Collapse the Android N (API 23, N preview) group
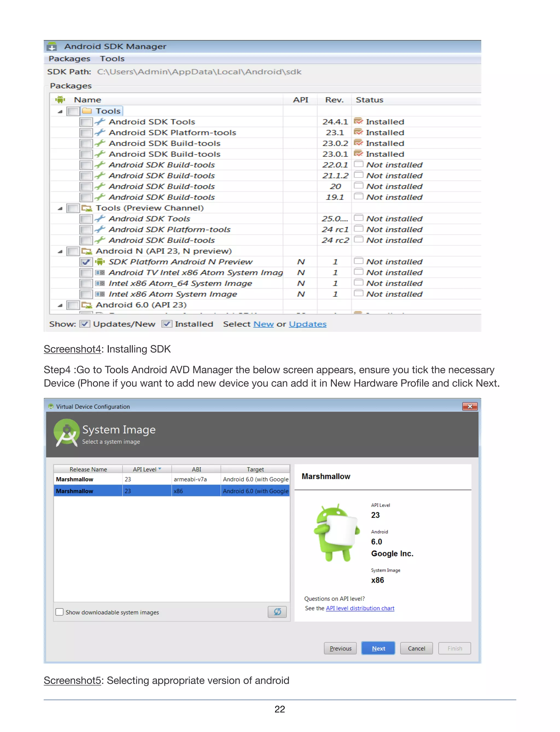560x732 pixels. (x=60, y=251)
